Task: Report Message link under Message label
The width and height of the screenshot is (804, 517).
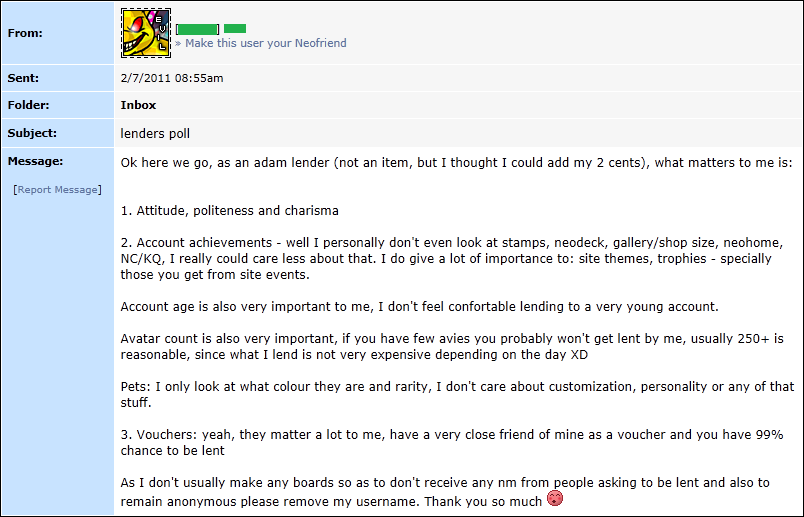Action: (x=57, y=190)
